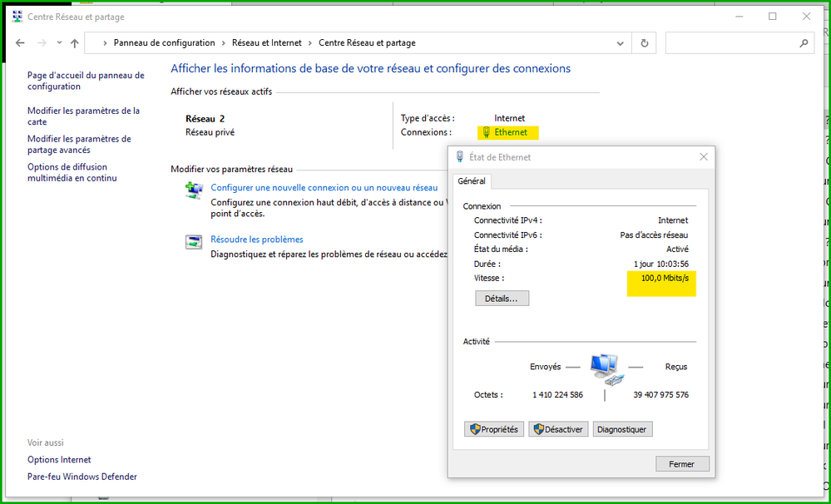Click the new connection setup icon
The image size is (831, 504).
[x=194, y=191]
